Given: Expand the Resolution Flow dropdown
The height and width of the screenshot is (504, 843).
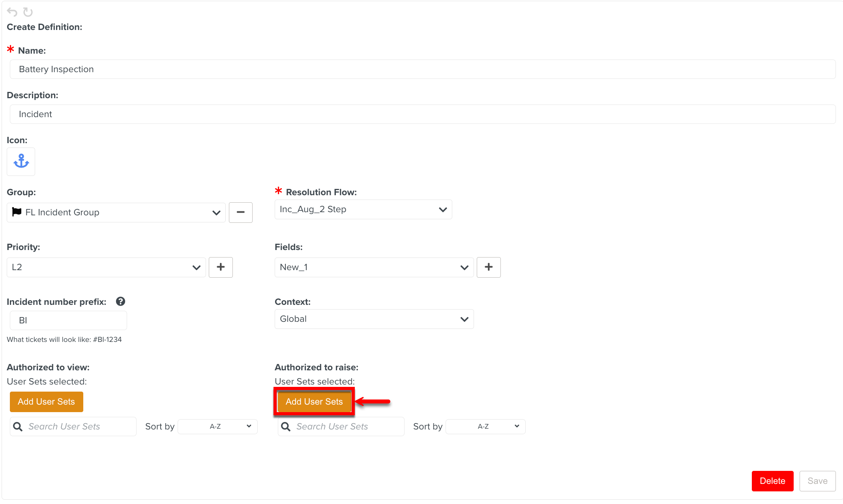Looking at the screenshot, I should coord(363,209).
